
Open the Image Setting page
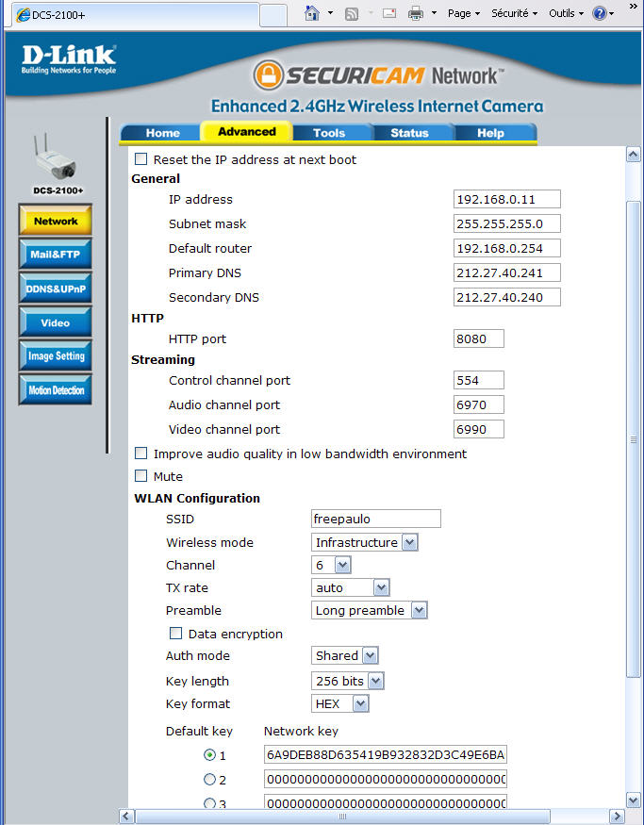pyautogui.click(x=56, y=356)
